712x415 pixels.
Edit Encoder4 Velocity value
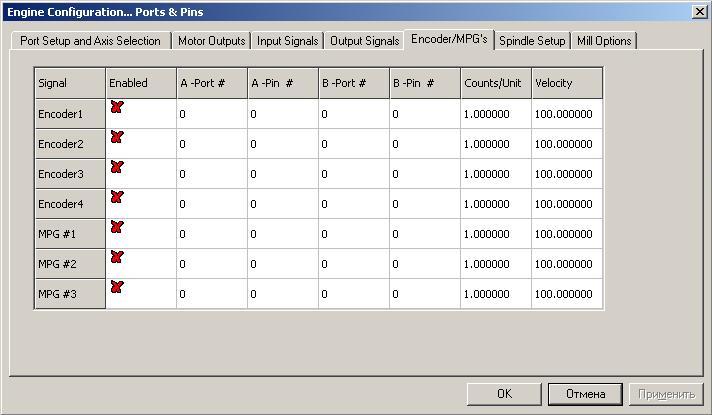(x=567, y=204)
